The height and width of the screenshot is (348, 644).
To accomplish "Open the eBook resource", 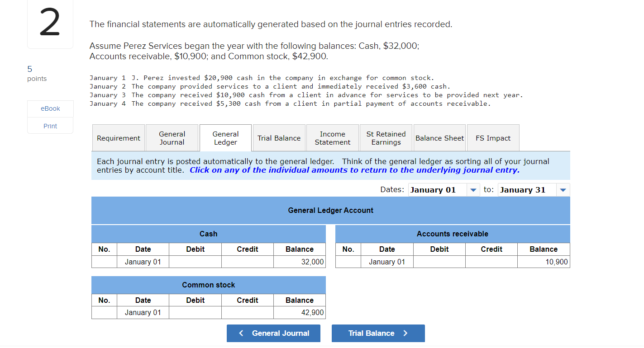I will [50, 108].
